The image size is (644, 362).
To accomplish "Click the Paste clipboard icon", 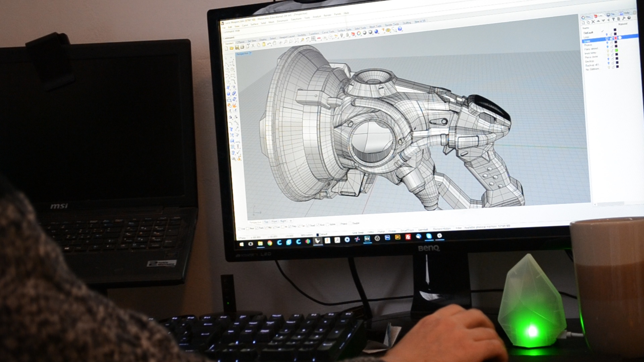I will [264, 44].
